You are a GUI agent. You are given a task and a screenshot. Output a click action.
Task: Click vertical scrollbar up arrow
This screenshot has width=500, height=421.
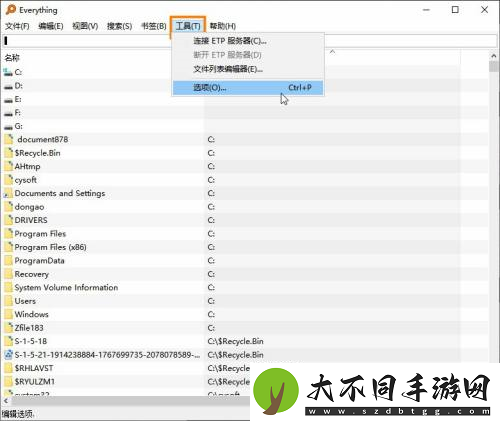coord(494,55)
